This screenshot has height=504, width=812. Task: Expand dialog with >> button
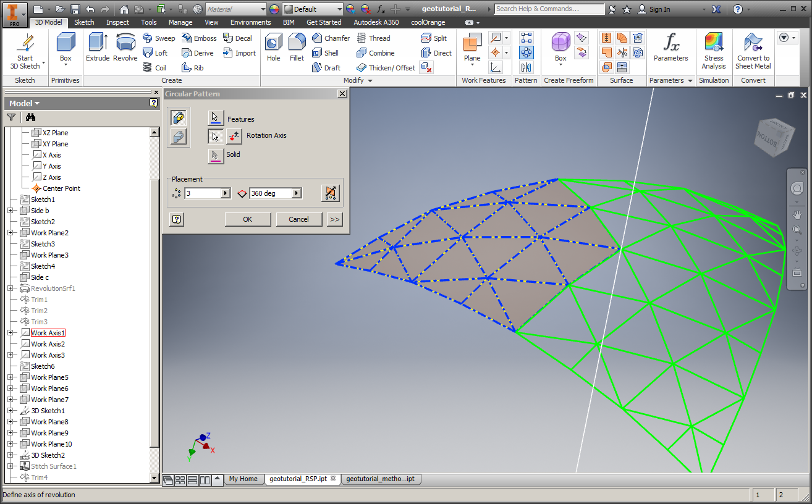coord(334,219)
